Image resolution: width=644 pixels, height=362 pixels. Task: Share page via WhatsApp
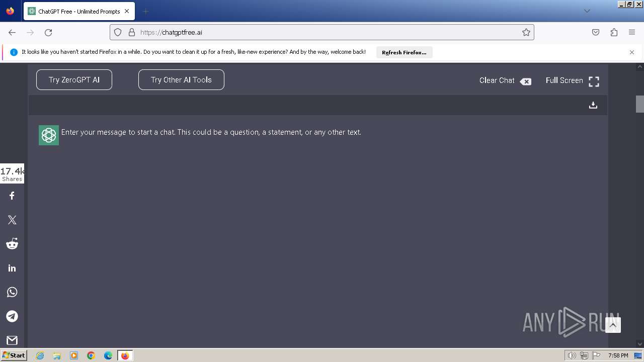[12, 292]
